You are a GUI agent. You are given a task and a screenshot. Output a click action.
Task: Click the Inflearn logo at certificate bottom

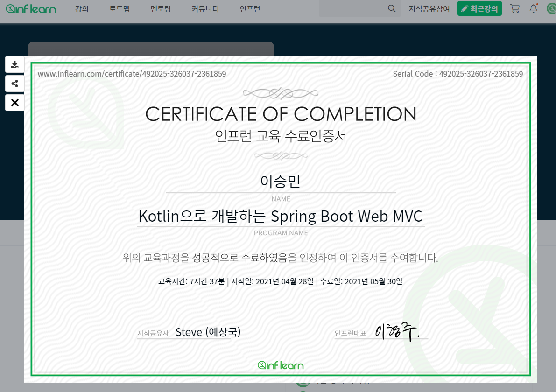(281, 365)
